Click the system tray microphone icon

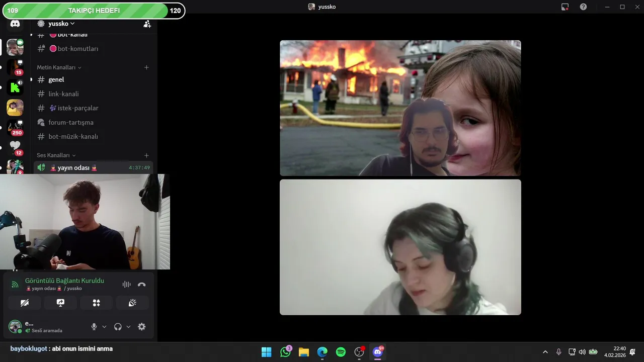[x=558, y=352]
